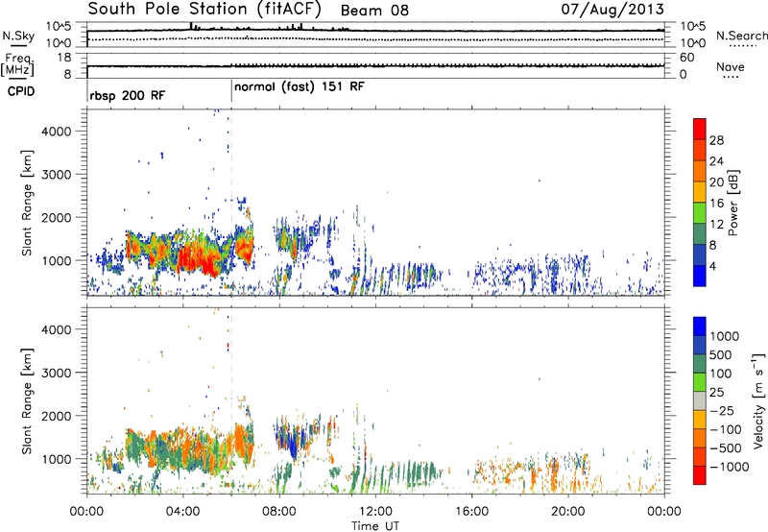Click the "-25" tick on the Velocity scale
This screenshot has height=532, width=768.
click(x=722, y=411)
